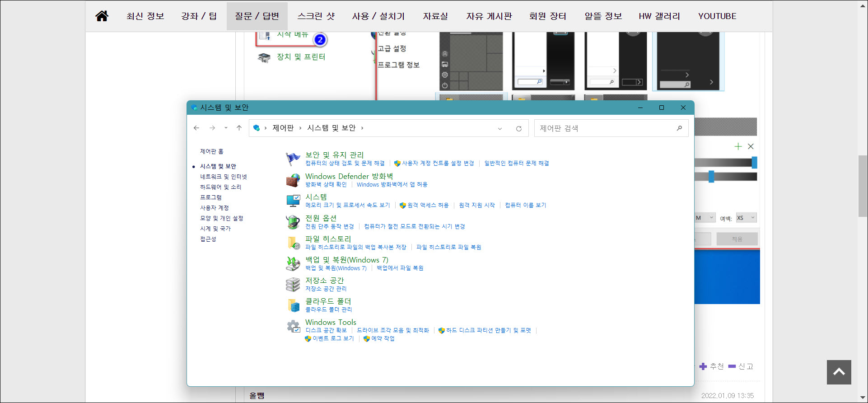Open the 여백 XS dropdown
Screen dimensions: 868x403
[746, 218]
